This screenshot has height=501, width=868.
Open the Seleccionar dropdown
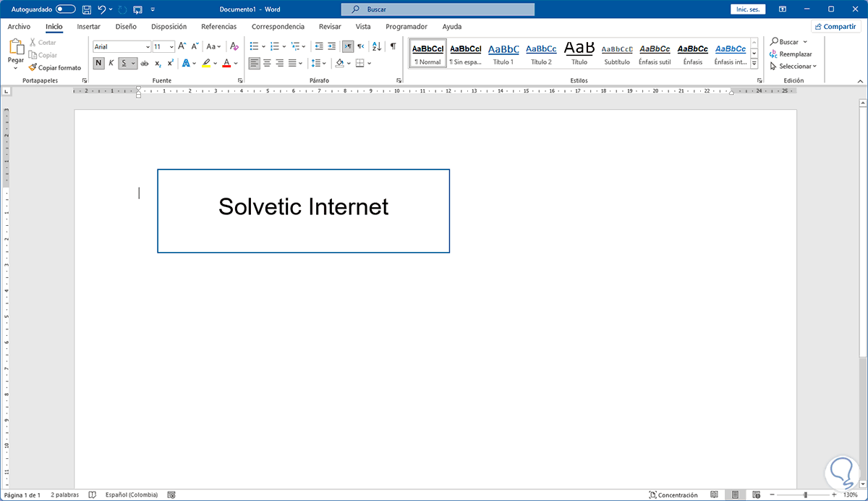[x=793, y=67]
